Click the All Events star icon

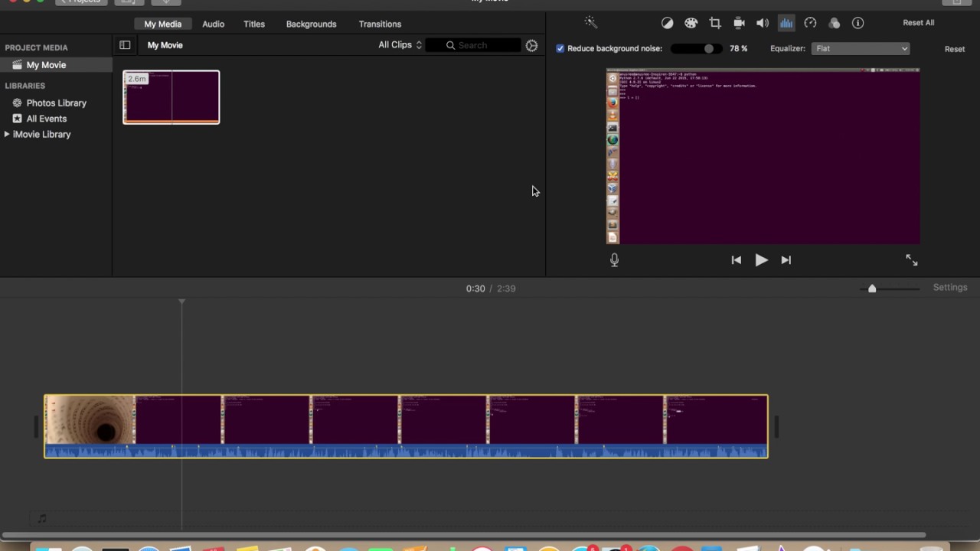click(17, 119)
